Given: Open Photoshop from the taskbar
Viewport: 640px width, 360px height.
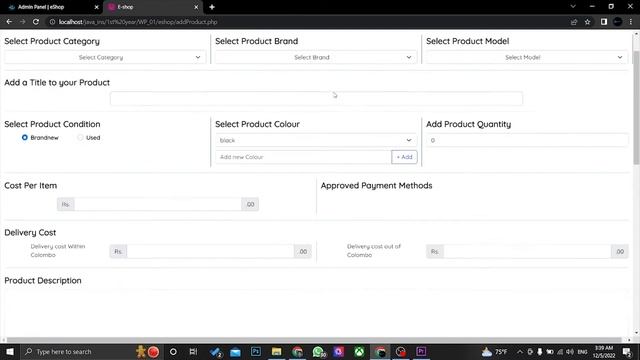Looking at the screenshot, I should tap(256, 352).
